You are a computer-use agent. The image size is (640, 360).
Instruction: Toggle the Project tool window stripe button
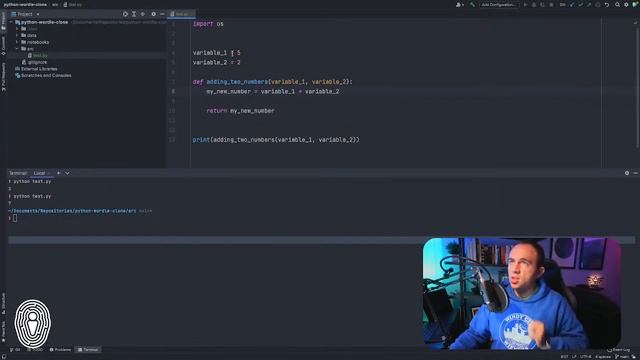[x=3, y=20]
